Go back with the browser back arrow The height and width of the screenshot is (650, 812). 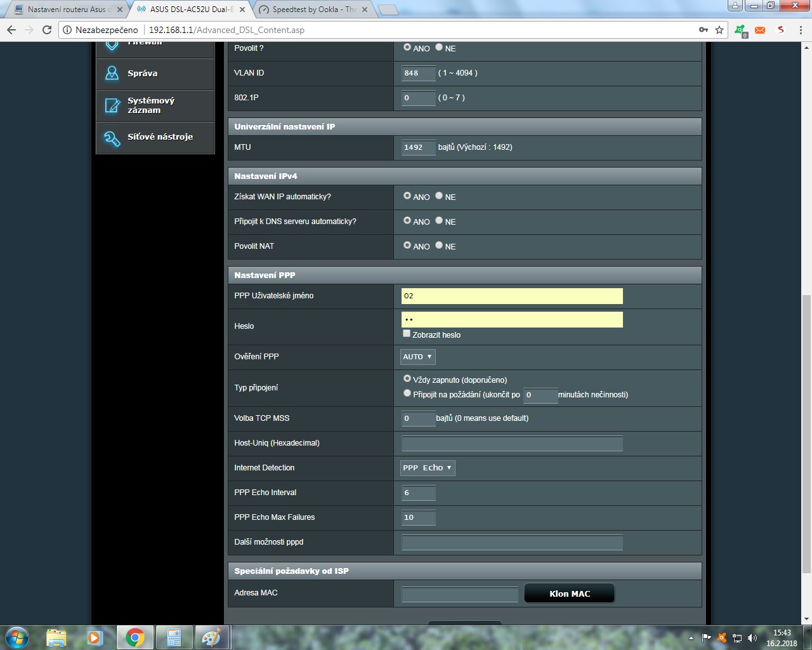11,30
